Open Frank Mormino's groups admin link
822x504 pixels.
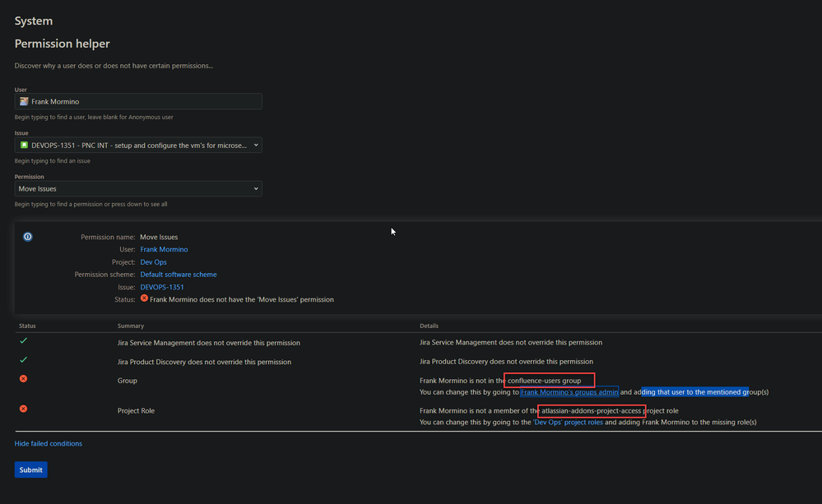click(569, 392)
